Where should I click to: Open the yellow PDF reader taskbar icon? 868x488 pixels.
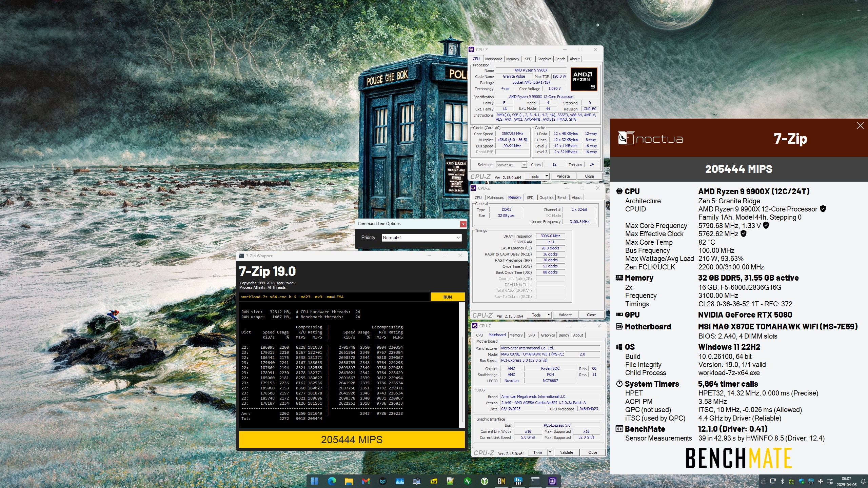(433, 481)
